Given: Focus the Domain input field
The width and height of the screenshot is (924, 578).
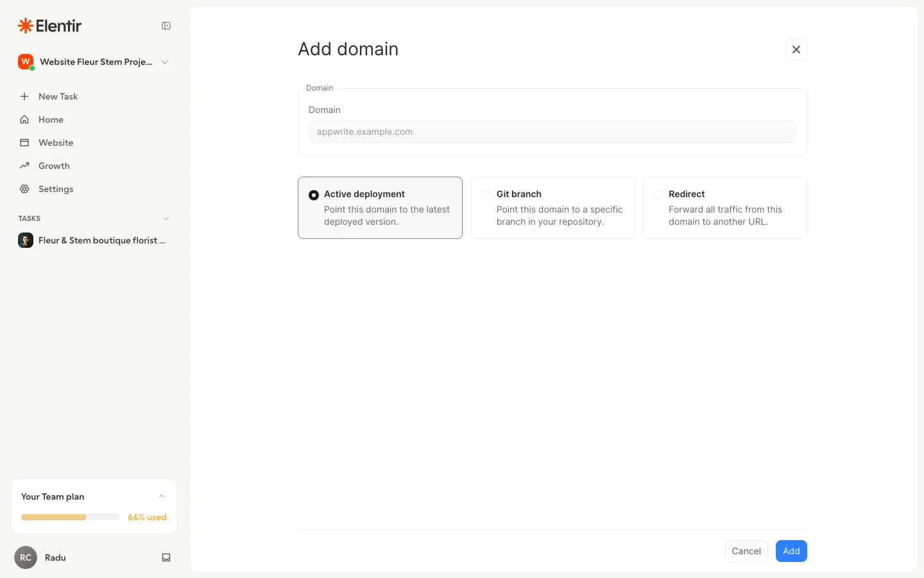Looking at the screenshot, I should point(552,132).
